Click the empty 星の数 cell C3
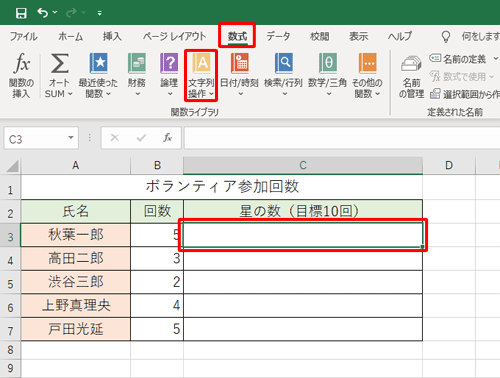The width and height of the screenshot is (500, 378). [x=303, y=235]
